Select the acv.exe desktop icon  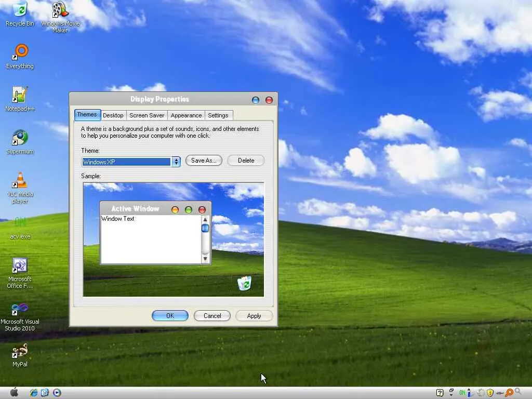click(x=20, y=228)
